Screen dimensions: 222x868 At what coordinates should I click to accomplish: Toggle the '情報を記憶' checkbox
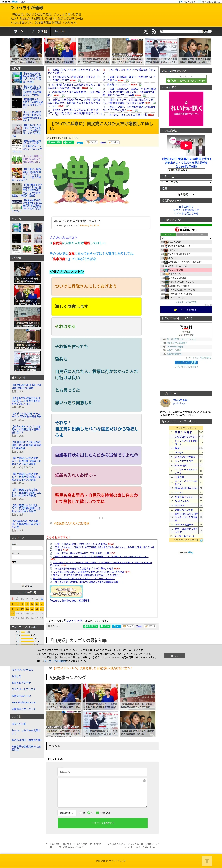tap(97, 813)
